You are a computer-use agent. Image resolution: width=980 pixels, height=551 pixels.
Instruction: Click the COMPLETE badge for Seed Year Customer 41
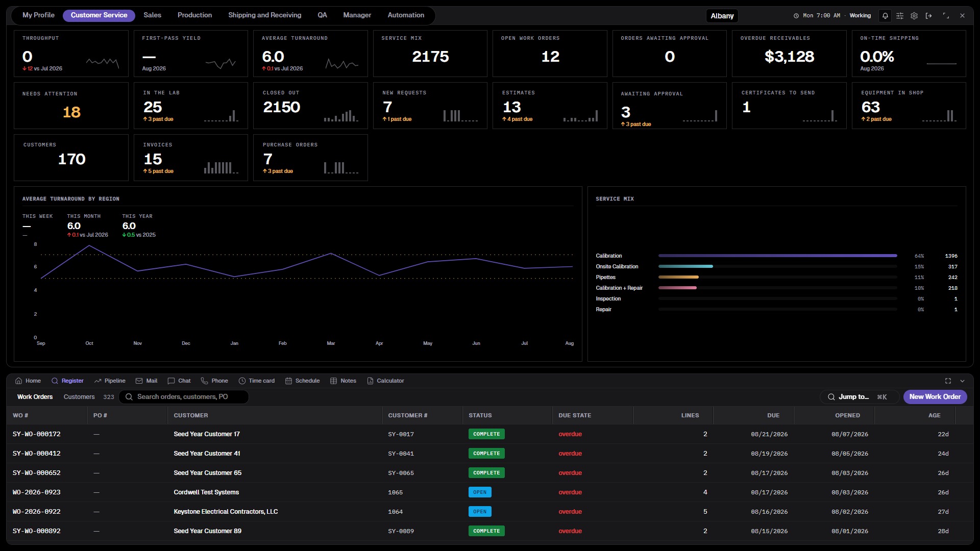pyautogui.click(x=486, y=454)
